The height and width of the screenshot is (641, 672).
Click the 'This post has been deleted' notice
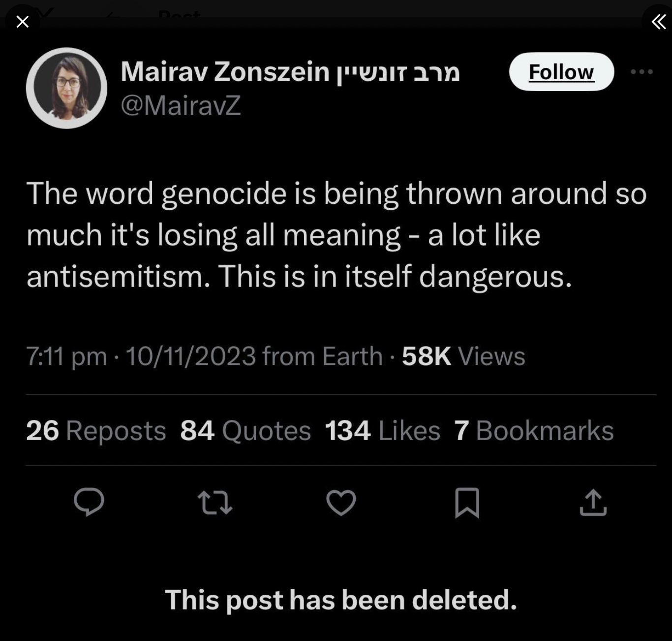coord(341,600)
